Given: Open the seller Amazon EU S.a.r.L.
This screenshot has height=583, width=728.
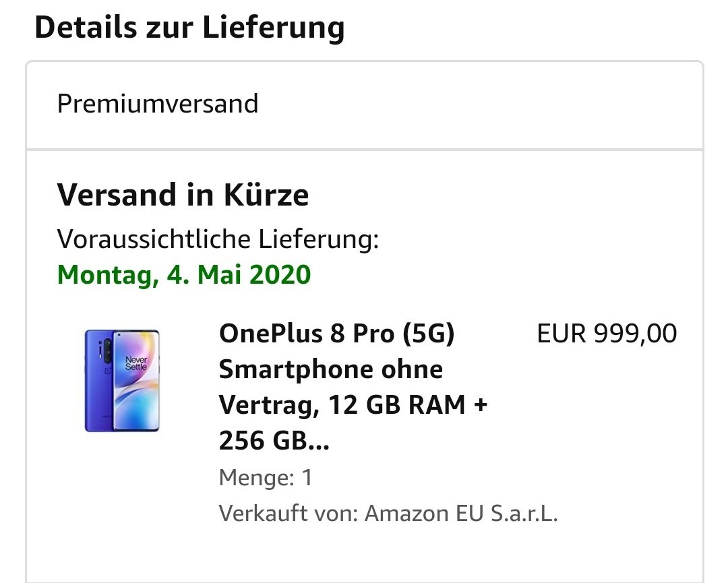Looking at the screenshot, I should click(x=461, y=514).
